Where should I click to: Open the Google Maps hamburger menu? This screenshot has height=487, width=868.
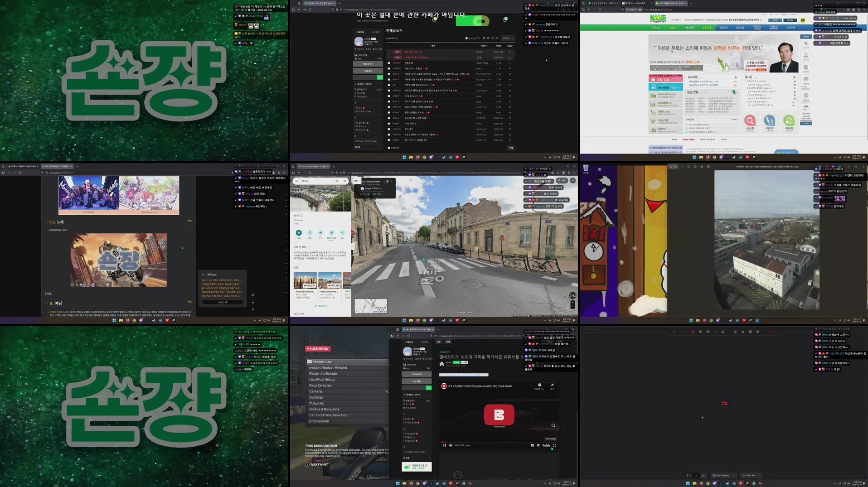(296, 181)
